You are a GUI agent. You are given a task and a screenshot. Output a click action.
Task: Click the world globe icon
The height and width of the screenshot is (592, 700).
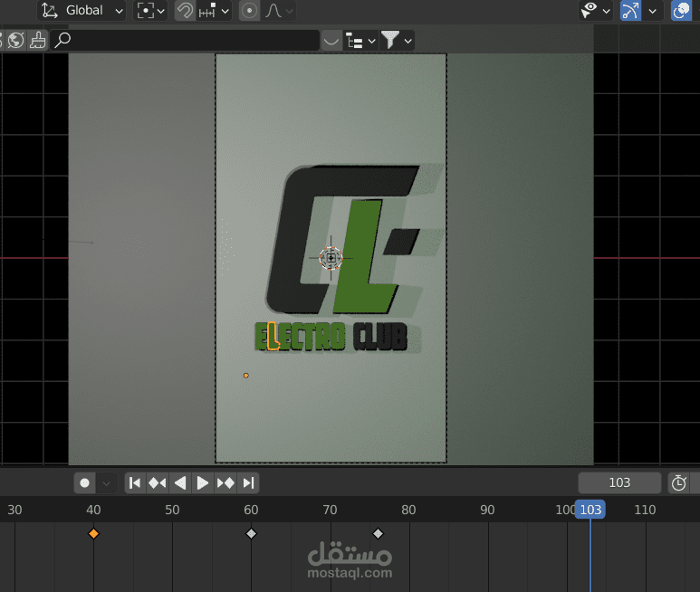click(x=16, y=40)
